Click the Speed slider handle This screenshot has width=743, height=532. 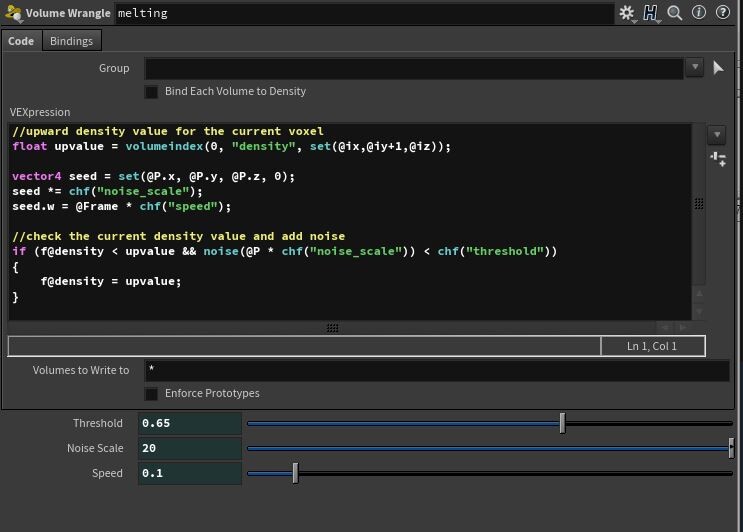(295, 473)
